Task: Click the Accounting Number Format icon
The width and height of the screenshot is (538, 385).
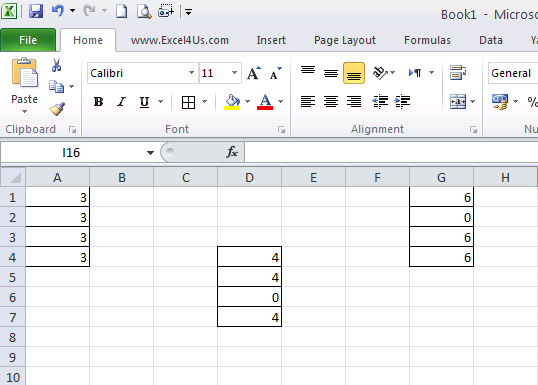Action: tap(500, 102)
